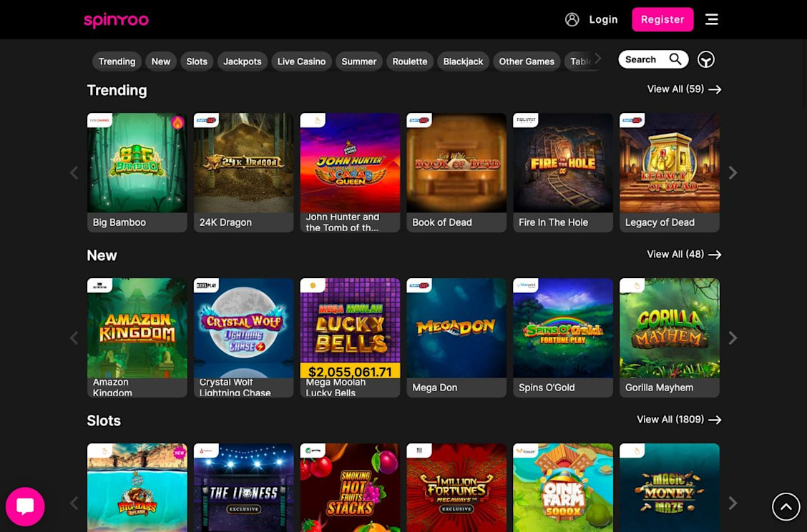Click Slots carousel previous arrow
Viewport: 807px width, 532px height.
pyautogui.click(x=74, y=503)
